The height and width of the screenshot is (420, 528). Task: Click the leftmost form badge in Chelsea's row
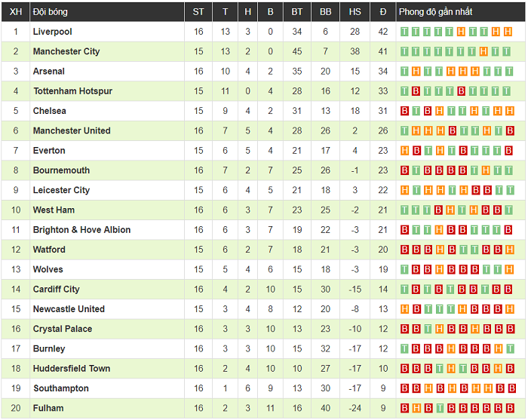coord(404,111)
